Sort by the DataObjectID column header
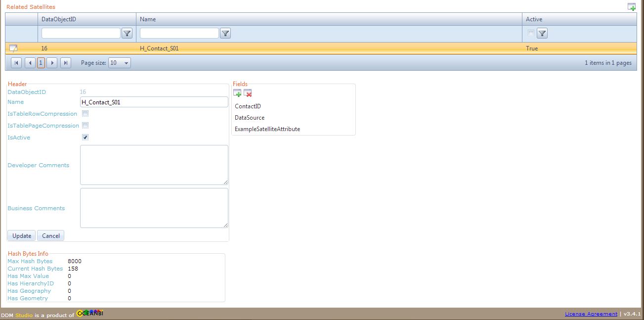 (x=59, y=19)
